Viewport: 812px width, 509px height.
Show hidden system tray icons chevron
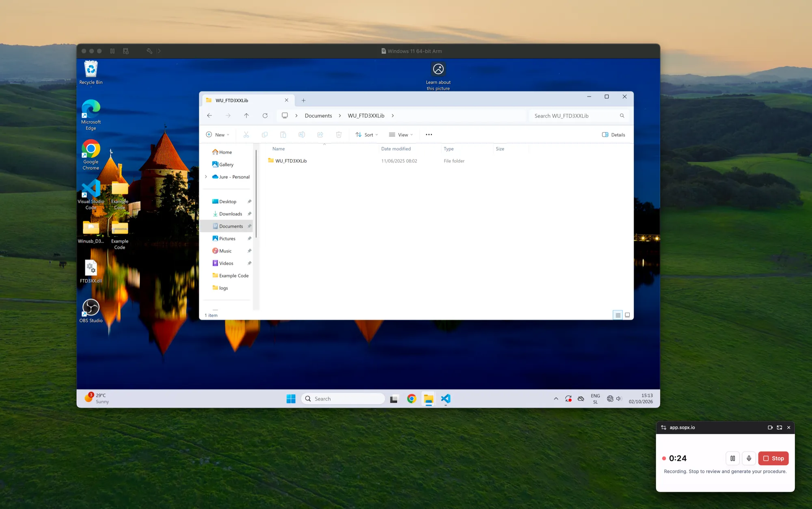(556, 399)
